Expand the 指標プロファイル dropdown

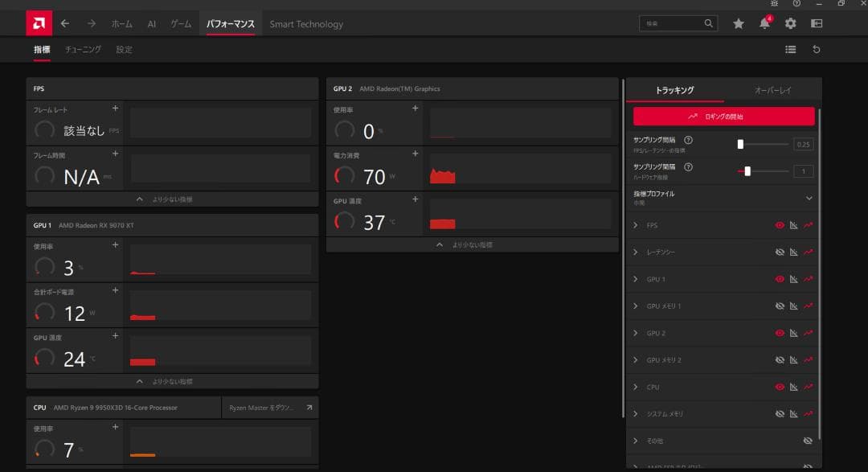coord(809,198)
